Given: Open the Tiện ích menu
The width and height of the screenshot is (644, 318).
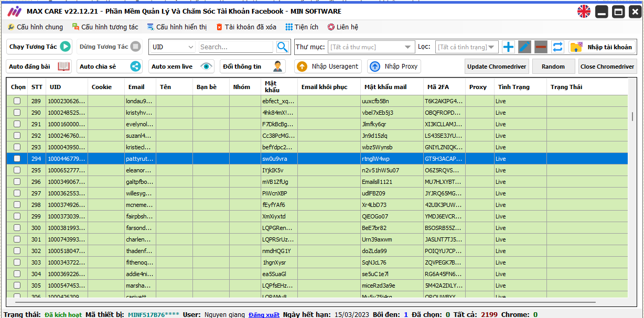Looking at the screenshot, I should point(302,27).
